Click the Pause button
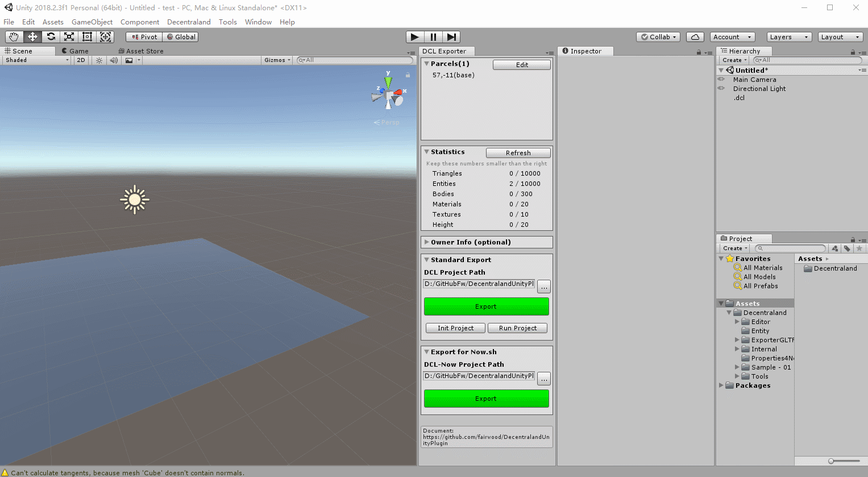 (433, 37)
